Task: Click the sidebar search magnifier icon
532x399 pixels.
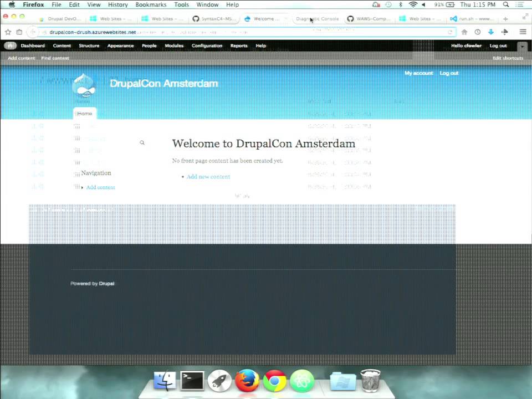Action: (142, 143)
